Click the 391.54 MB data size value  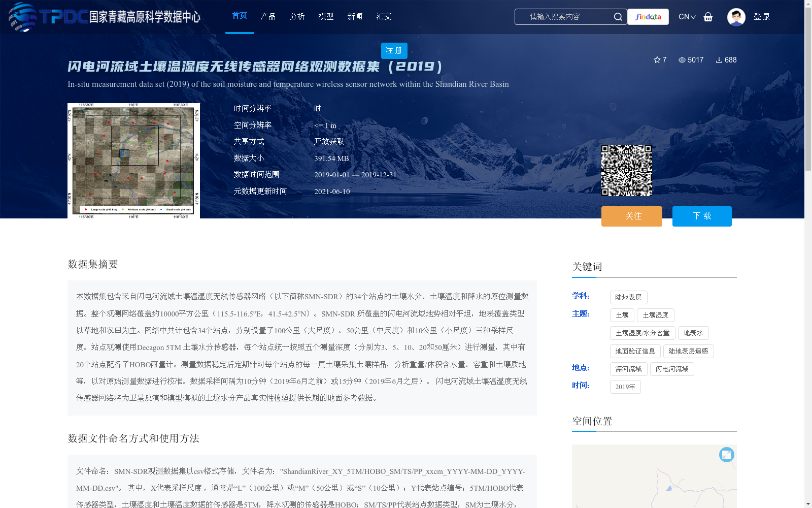pos(331,158)
